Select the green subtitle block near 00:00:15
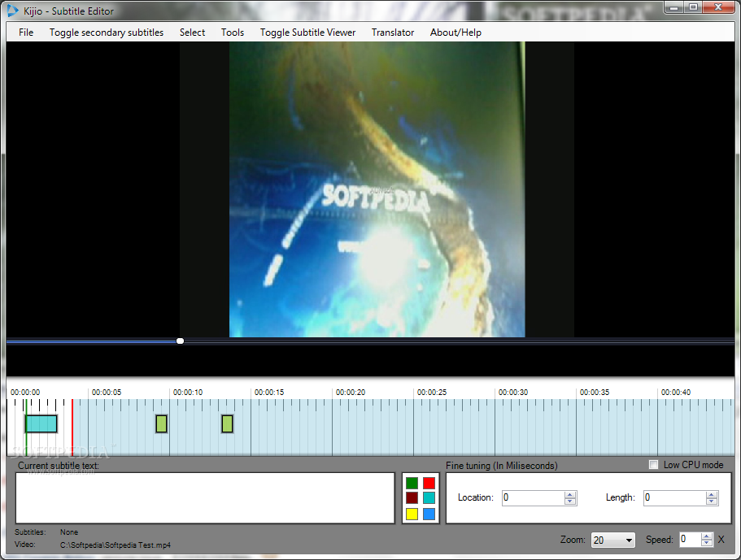Screen dimensions: 741x560 tap(227, 423)
